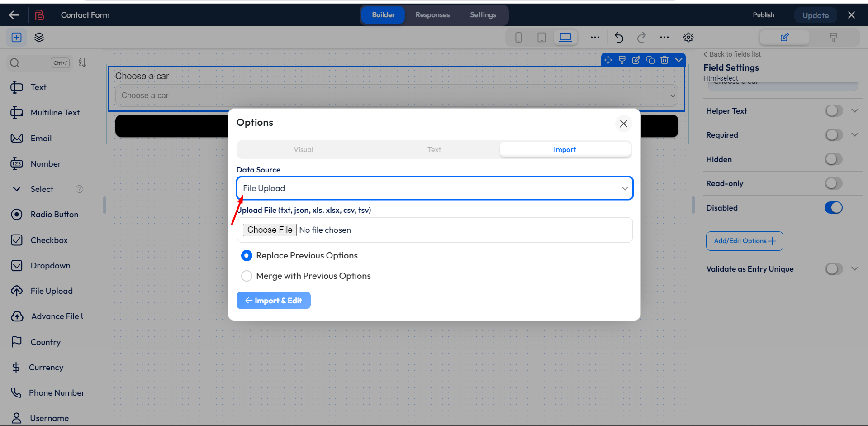Click the Import & Edit button
The width and height of the screenshot is (868, 426).
(273, 300)
